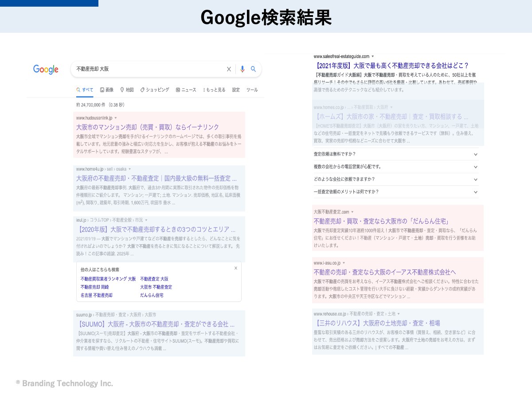Open dropdown arrow beside www.home4u.jp URL
This screenshot has width=532, height=399.
pos(130,169)
